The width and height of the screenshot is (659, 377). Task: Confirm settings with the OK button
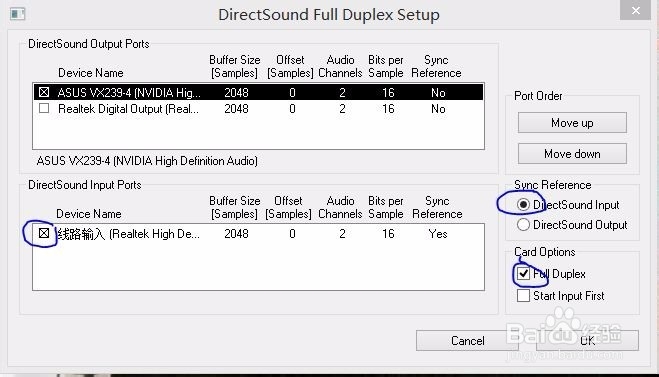pos(587,340)
